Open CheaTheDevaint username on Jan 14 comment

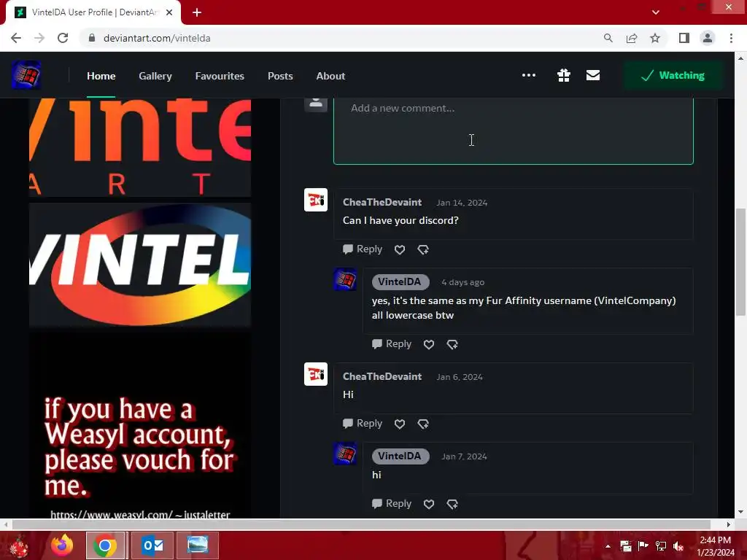(382, 203)
